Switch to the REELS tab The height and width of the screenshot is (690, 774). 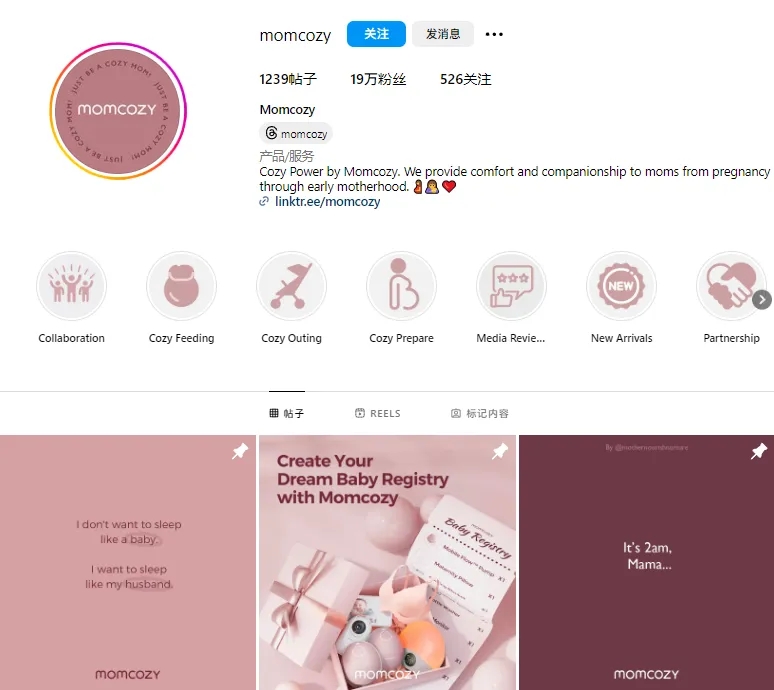click(378, 413)
